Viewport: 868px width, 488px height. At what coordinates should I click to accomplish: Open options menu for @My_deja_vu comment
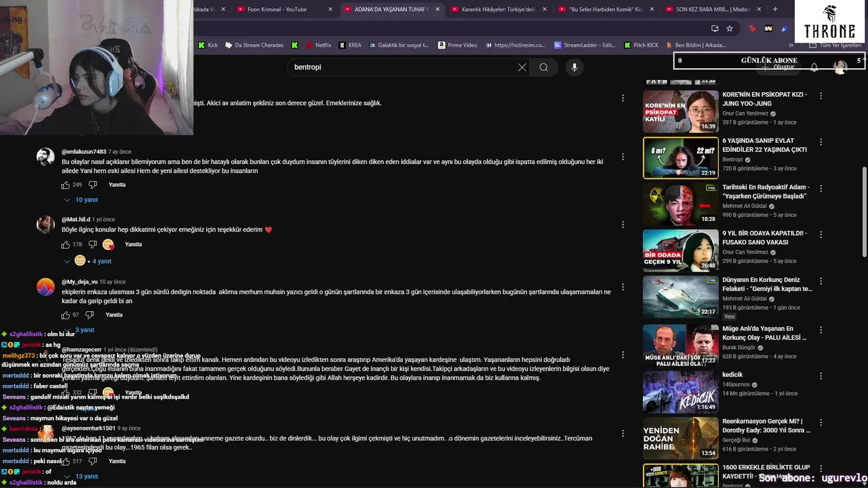[x=623, y=287]
